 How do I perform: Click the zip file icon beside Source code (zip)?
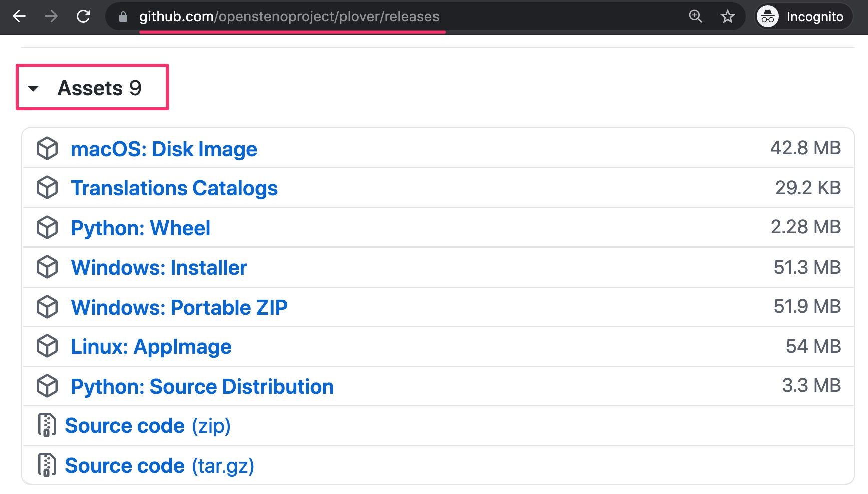pyautogui.click(x=47, y=425)
